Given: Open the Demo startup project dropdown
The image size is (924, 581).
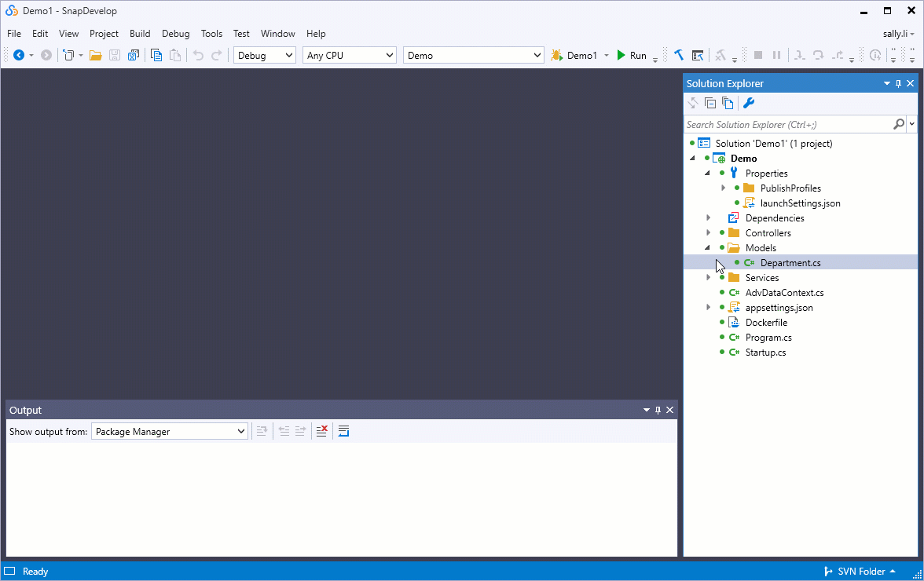Looking at the screenshot, I should coord(473,55).
